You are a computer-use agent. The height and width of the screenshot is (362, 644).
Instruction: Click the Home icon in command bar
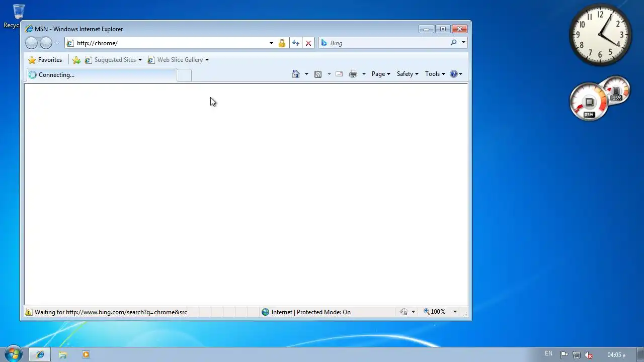pyautogui.click(x=296, y=74)
